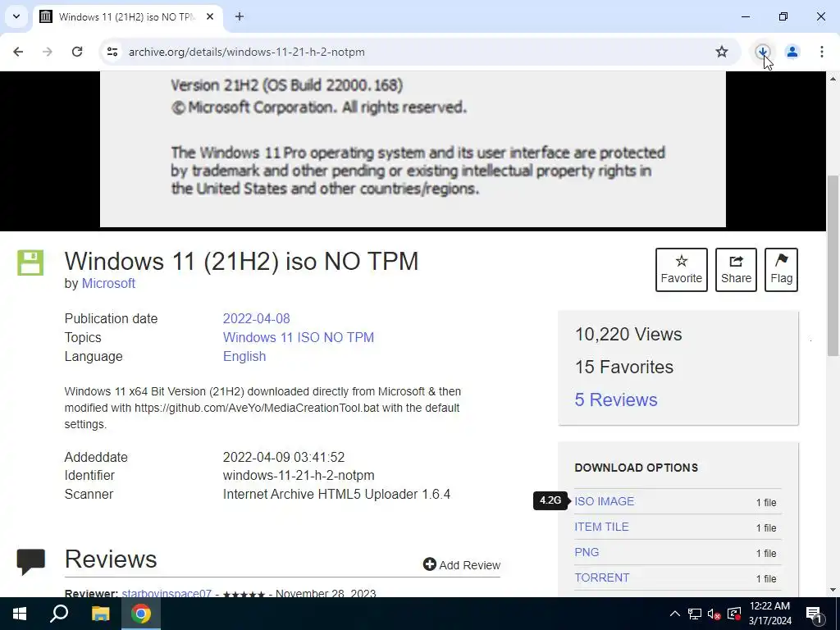The image size is (840, 630).
Task: Click Internet Archive HTML5 Uploader 1.6.4 text
Action: tap(336, 494)
